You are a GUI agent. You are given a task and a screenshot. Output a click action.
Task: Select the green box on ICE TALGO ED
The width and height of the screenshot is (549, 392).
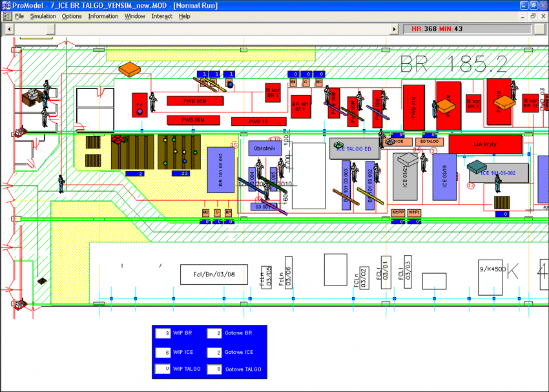[338, 145]
